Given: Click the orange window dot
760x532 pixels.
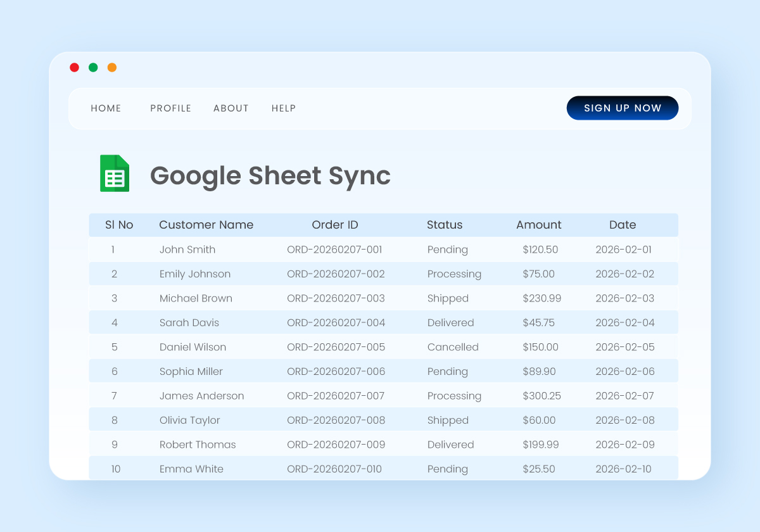Looking at the screenshot, I should (x=112, y=68).
